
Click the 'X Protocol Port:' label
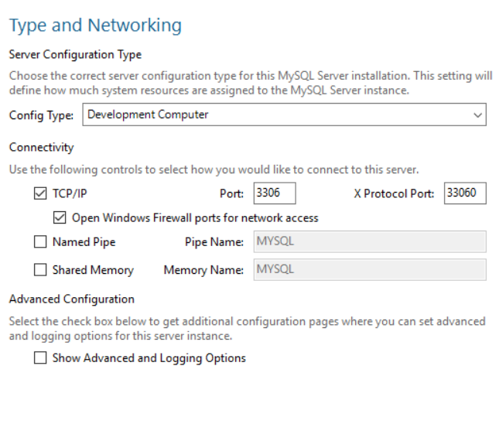[x=395, y=194]
